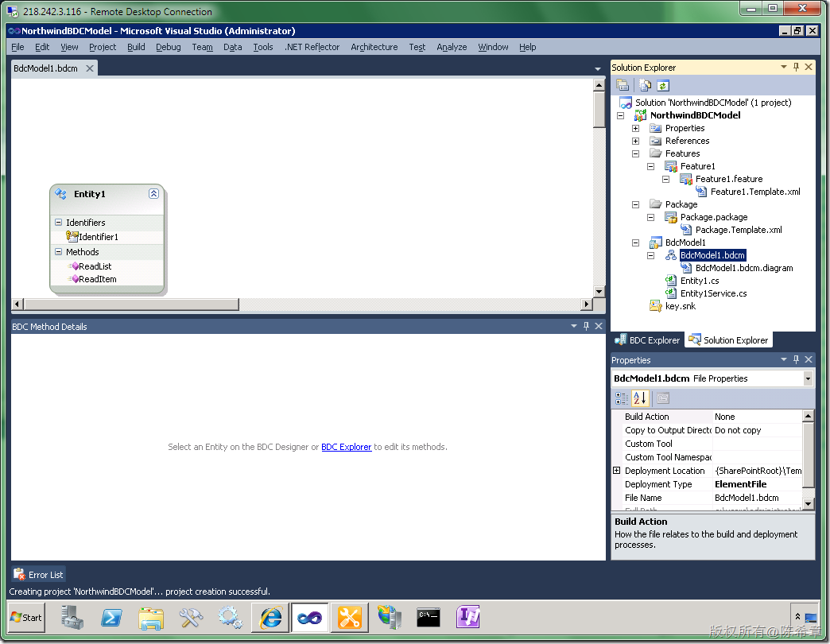Viewport: 830px width, 644px height.
Task: Open Solution Explorer window options dropdown
Action: tap(783, 67)
